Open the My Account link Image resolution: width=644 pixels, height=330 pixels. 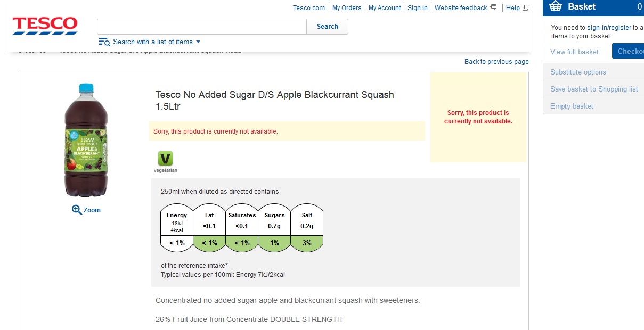click(385, 7)
